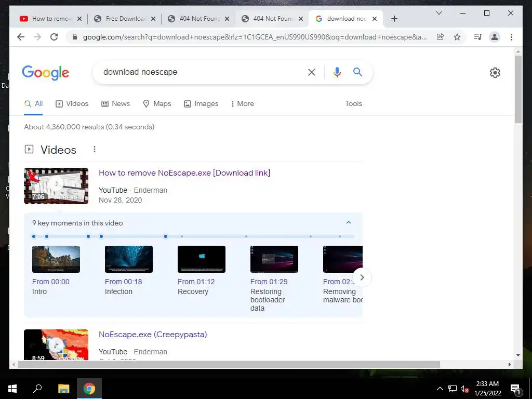The width and height of the screenshot is (532, 399).
Task: Open the Chrome three-dot menu
Action: click(x=511, y=37)
